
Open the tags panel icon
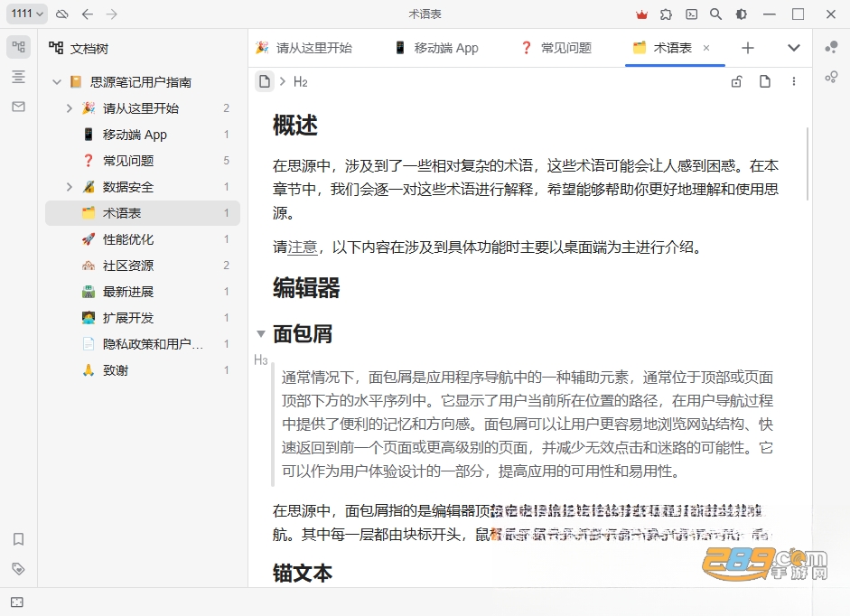click(18, 569)
